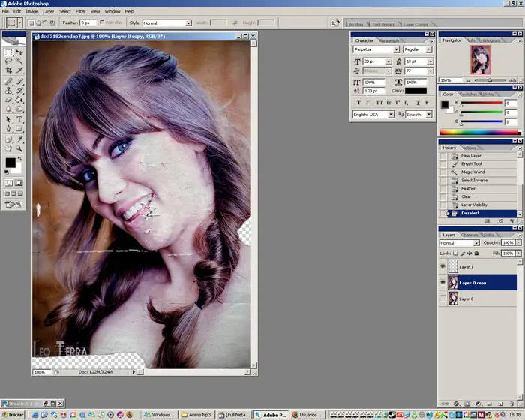Image resolution: width=525 pixels, height=420 pixels.
Task: Click the black text Color swatch
Action: [415, 91]
